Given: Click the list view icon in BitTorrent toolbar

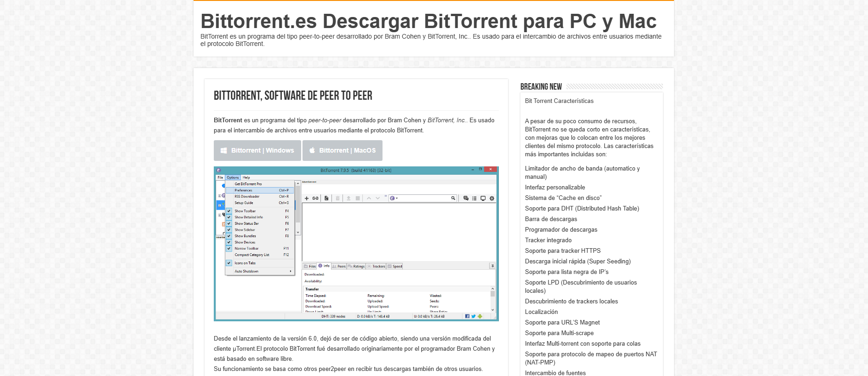Looking at the screenshot, I should pos(474,199).
